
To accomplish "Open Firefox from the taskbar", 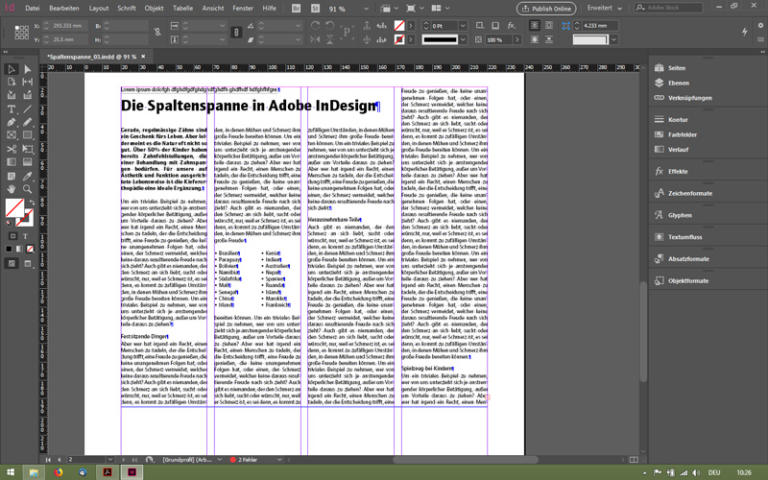I will [x=59, y=473].
